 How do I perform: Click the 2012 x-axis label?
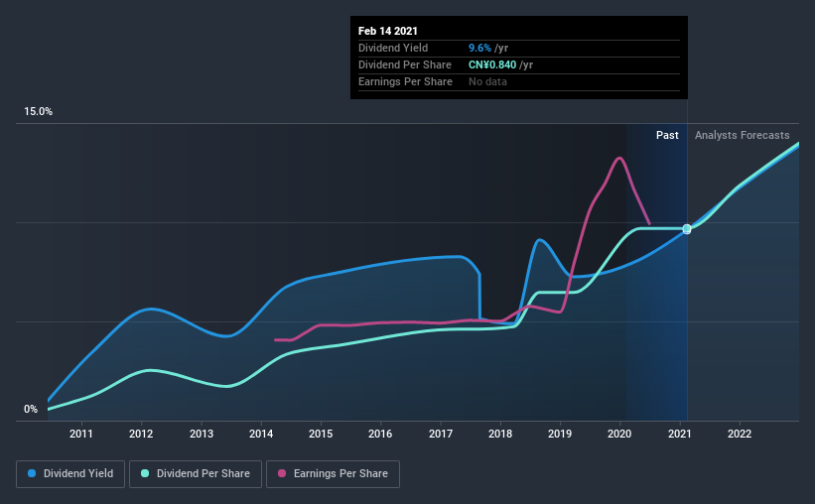pyautogui.click(x=141, y=434)
